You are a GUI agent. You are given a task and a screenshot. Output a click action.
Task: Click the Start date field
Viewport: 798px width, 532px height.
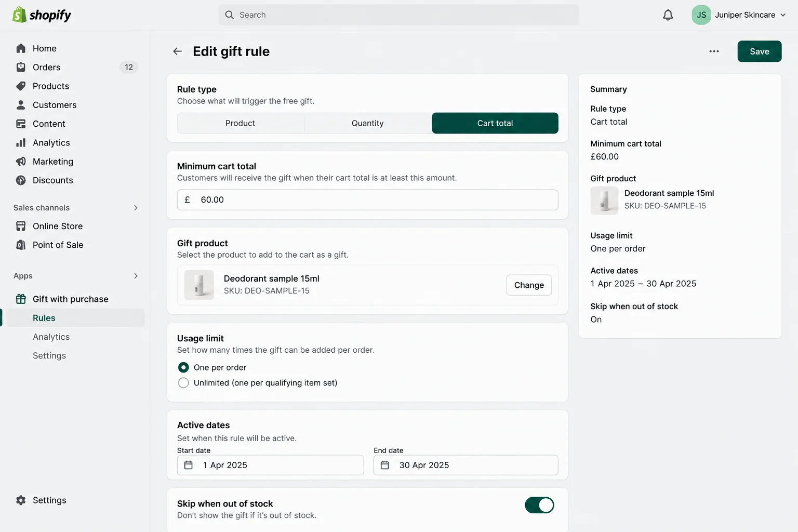(270, 465)
